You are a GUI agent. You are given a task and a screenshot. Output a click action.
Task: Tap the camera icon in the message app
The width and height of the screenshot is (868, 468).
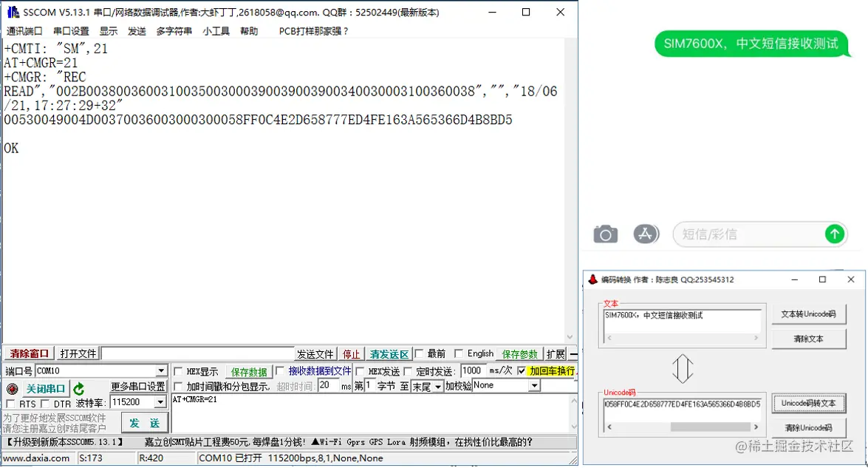tap(606, 234)
